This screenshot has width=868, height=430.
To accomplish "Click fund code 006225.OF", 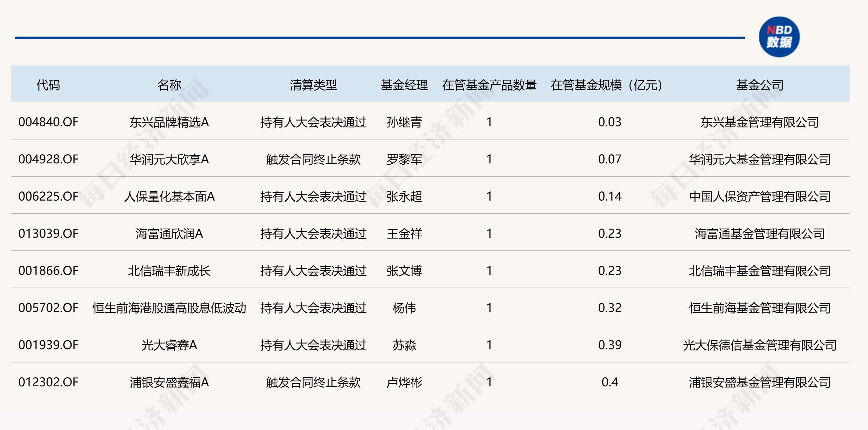I will pos(48,196).
